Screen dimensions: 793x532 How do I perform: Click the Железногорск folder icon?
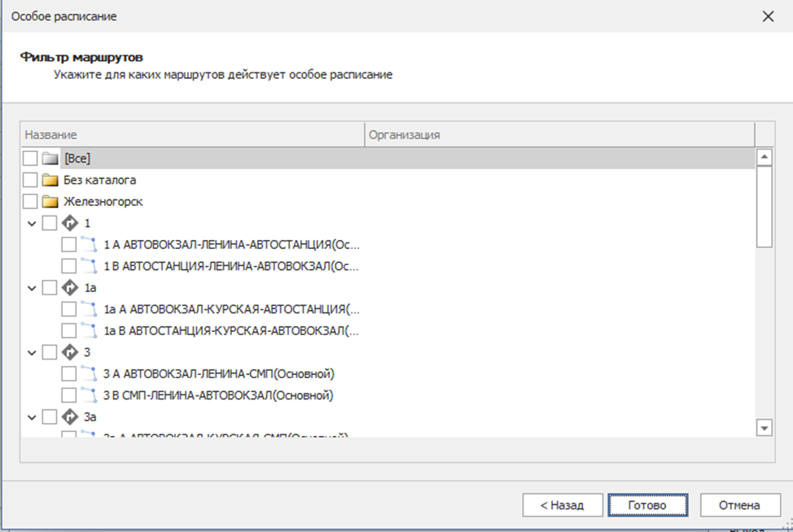point(50,201)
